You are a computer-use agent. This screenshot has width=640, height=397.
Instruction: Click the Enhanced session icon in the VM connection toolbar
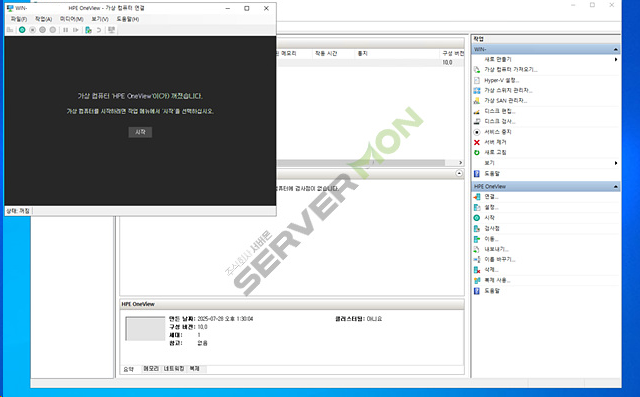pyautogui.click(x=111, y=30)
